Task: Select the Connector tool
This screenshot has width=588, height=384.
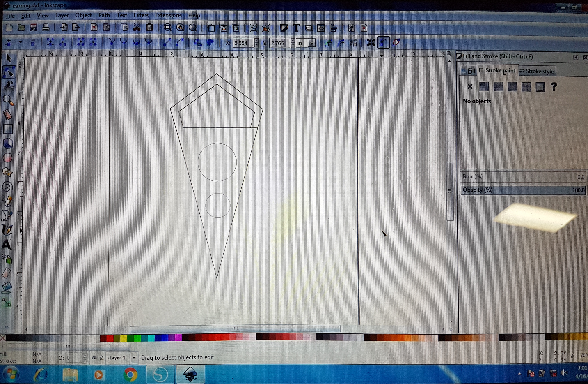Action: tap(6, 302)
